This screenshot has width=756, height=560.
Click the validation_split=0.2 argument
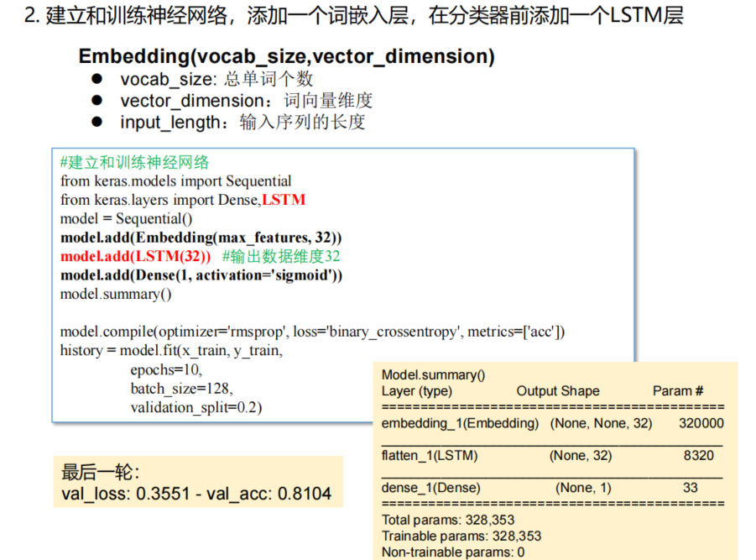click(x=196, y=407)
